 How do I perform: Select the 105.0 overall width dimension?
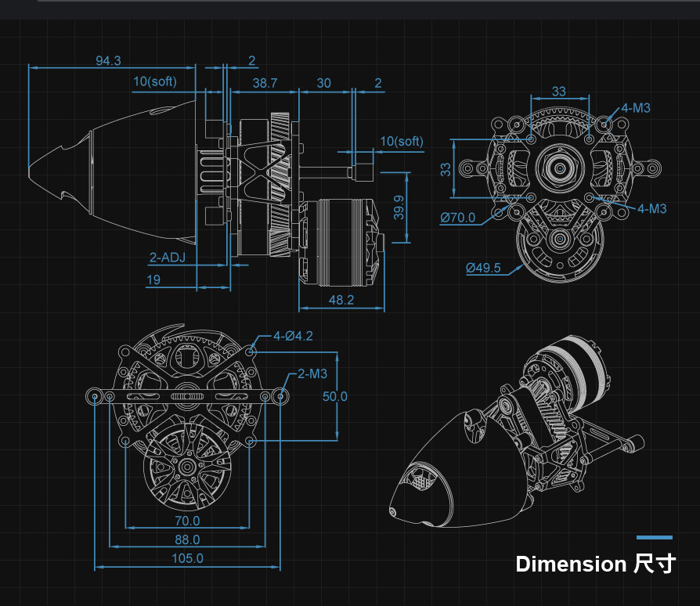(x=187, y=558)
